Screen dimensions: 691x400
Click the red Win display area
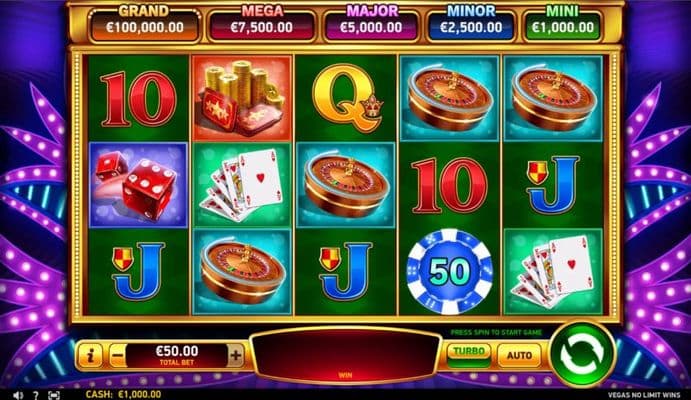(346, 356)
